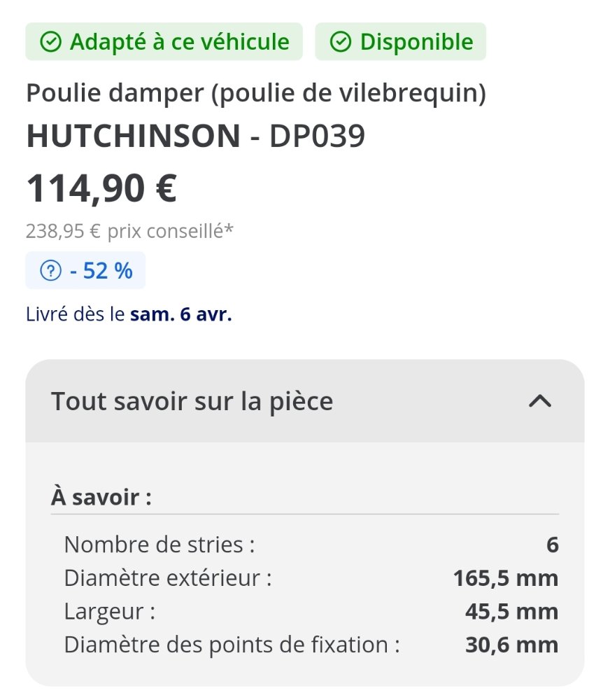The height and width of the screenshot is (700, 610).
Task: Click the "Livré dès le sam. 6 avr." delivery text
Action: click(x=129, y=314)
